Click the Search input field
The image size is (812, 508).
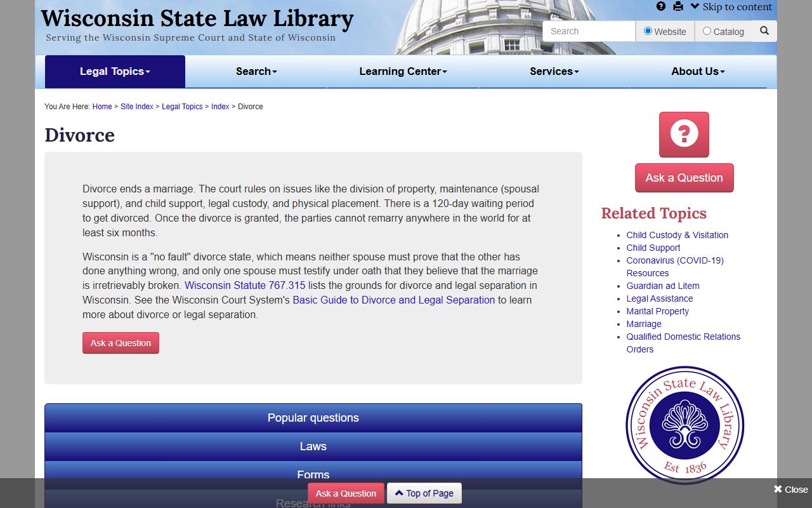pos(589,31)
